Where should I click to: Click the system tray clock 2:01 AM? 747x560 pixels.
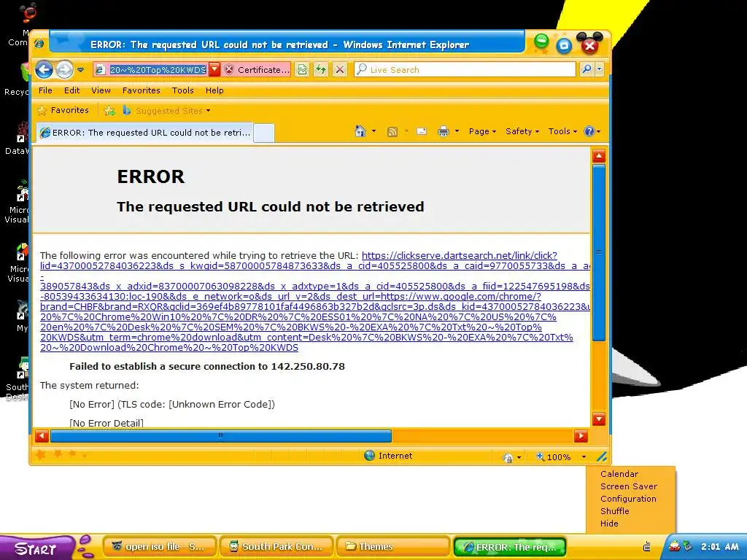coord(719,547)
